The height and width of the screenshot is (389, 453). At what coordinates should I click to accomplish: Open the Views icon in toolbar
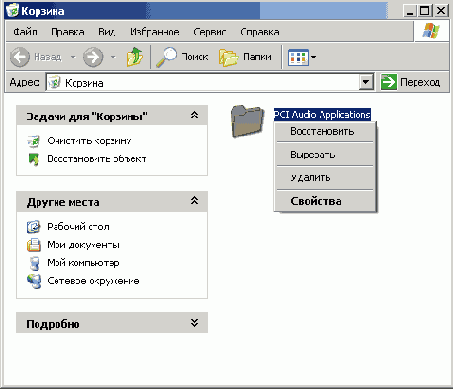(x=298, y=57)
